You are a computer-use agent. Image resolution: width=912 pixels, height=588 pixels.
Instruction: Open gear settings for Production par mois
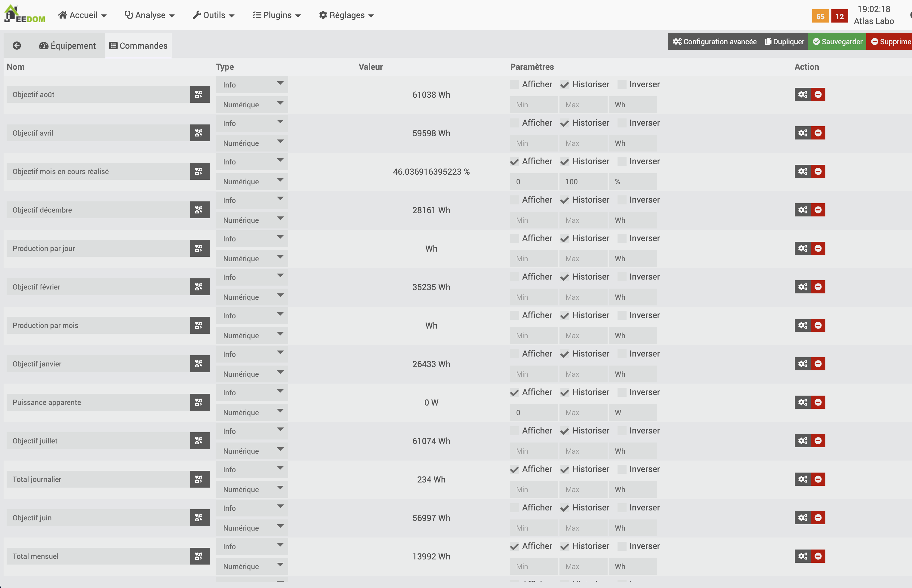tap(803, 325)
